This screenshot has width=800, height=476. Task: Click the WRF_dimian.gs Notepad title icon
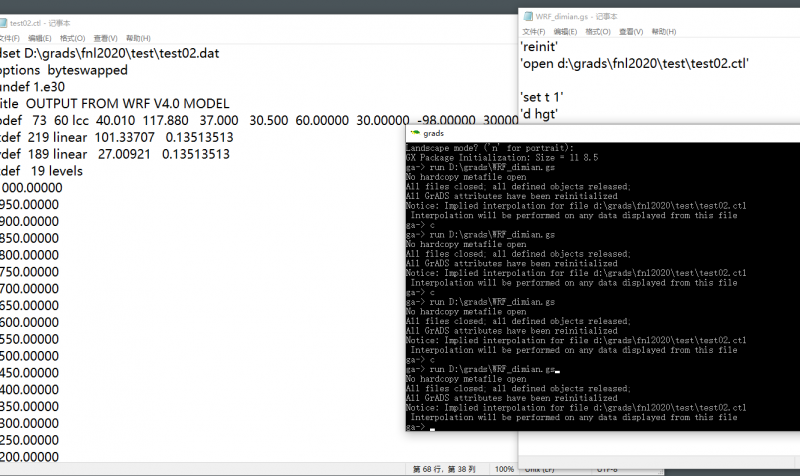point(527,16)
